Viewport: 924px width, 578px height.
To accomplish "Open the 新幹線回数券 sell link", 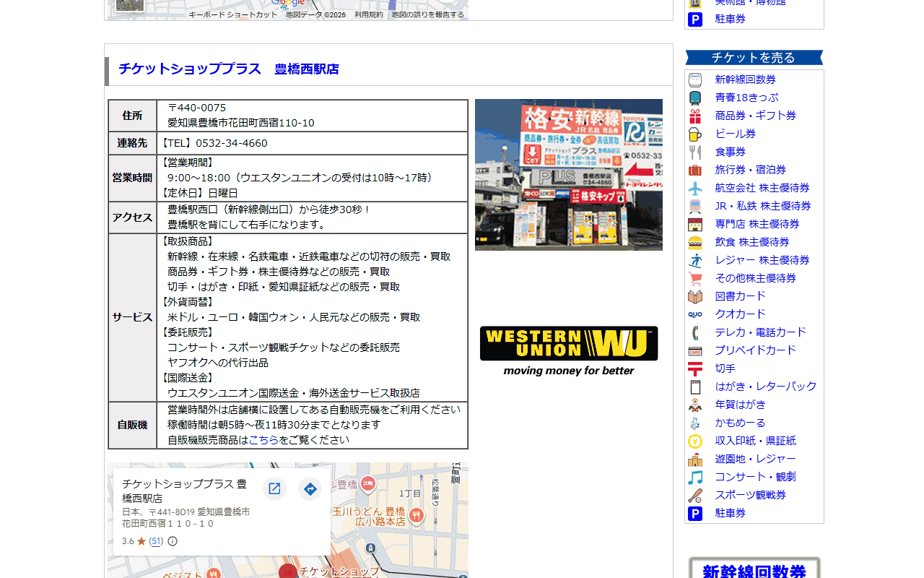I will click(x=745, y=79).
